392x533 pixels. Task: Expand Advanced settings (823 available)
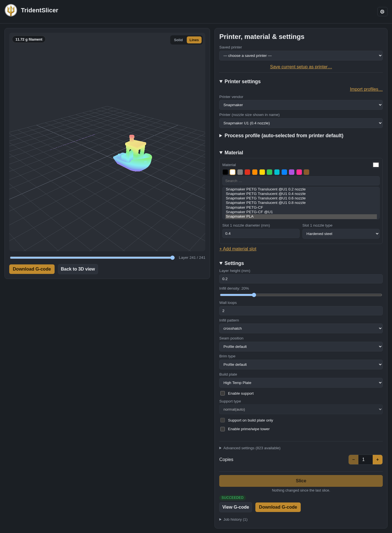point(250,448)
